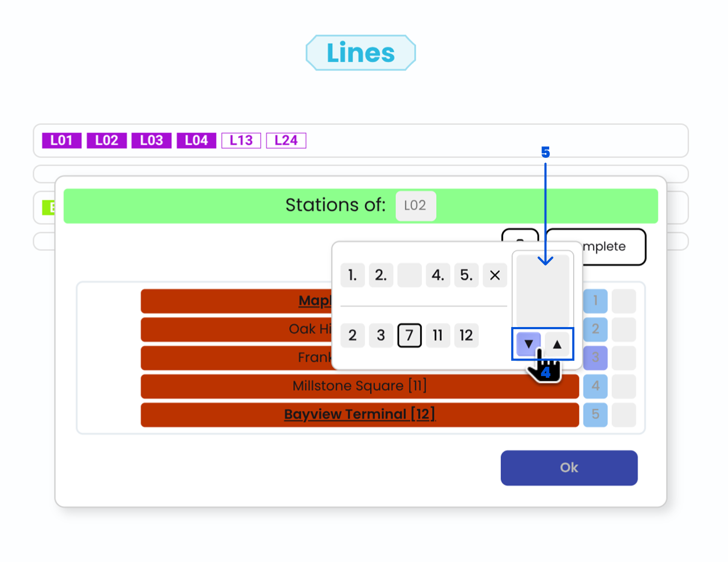Click the L02 field beside Stations of

point(415,206)
